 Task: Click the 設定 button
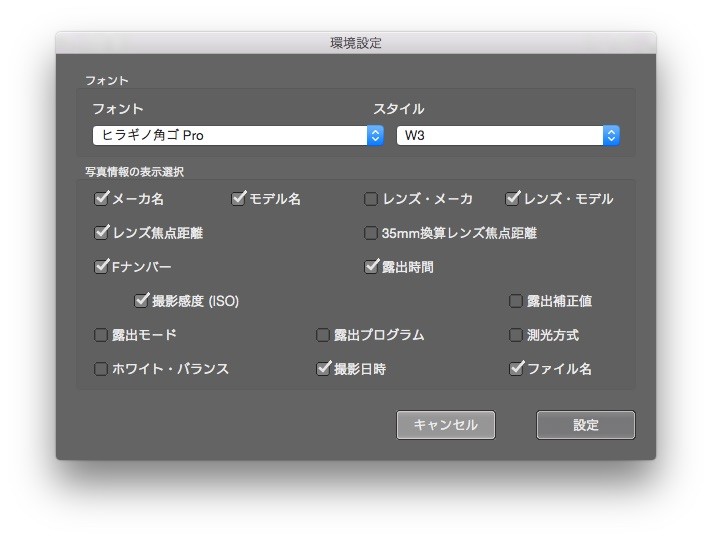[586, 425]
